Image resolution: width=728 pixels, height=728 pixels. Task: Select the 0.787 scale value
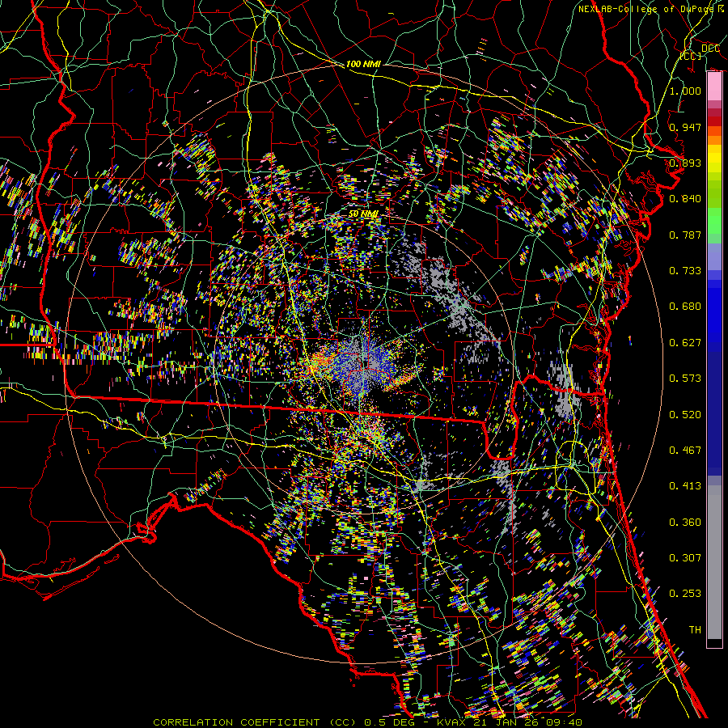point(685,235)
